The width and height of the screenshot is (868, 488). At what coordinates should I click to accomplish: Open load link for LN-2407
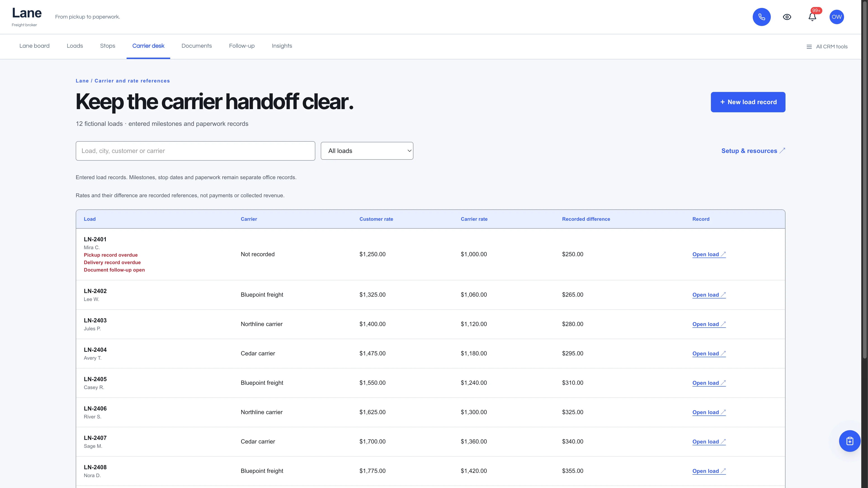coord(709,441)
